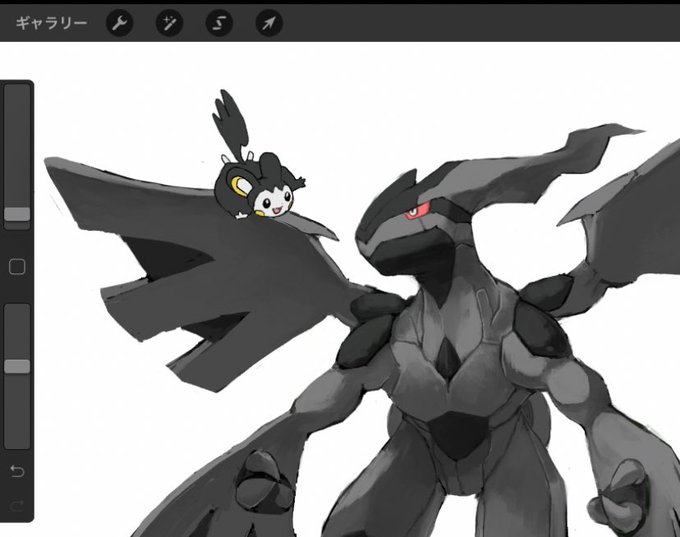
Task: Open the Adjustments magic wand menu
Action: (x=169, y=23)
